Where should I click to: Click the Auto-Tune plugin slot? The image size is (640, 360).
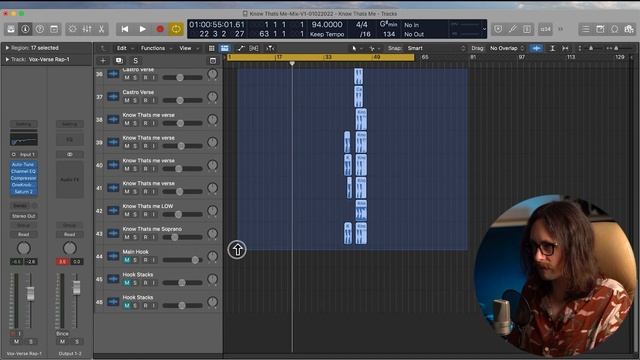point(23,164)
